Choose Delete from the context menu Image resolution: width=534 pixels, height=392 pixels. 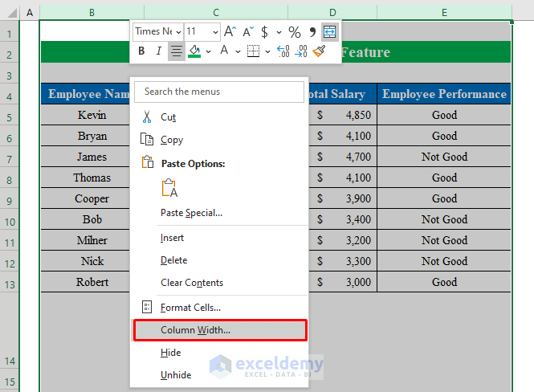[x=219, y=260]
